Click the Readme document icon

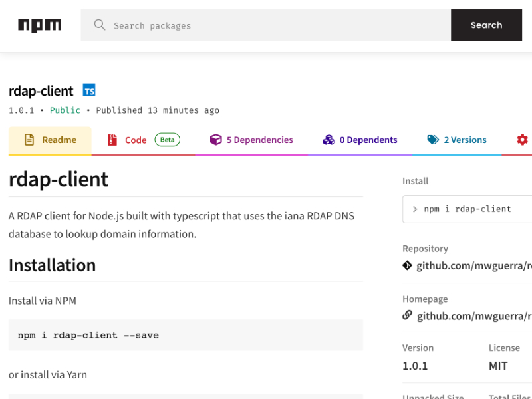(x=29, y=140)
